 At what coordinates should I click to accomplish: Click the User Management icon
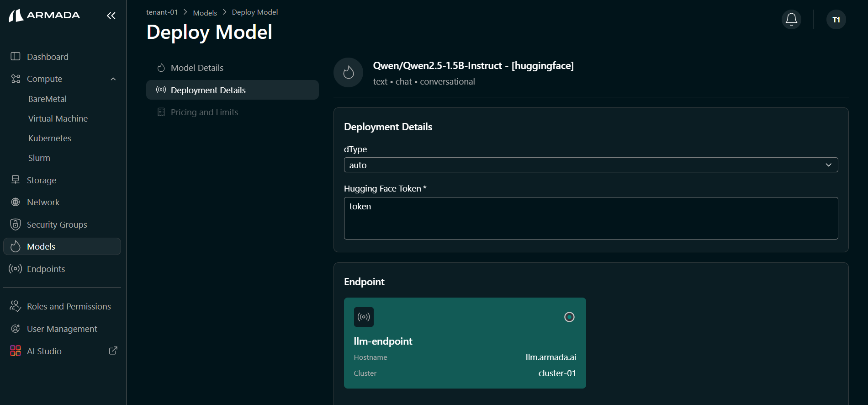click(16, 329)
